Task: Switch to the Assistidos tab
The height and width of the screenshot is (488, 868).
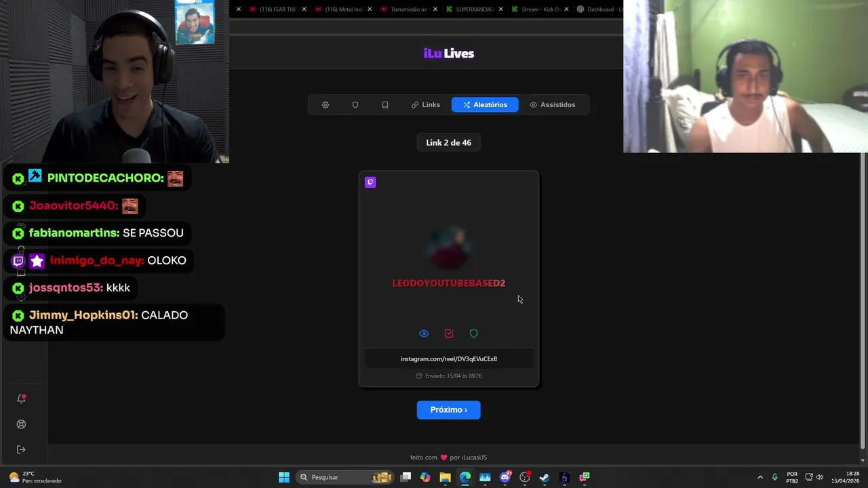Action: (x=553, y=105)
